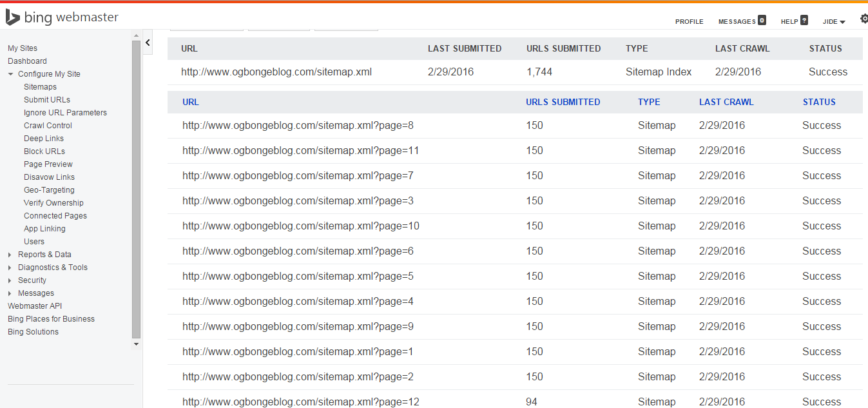
Task: Collapse the Configure My Site tree
Action: [x=10, y=74]
